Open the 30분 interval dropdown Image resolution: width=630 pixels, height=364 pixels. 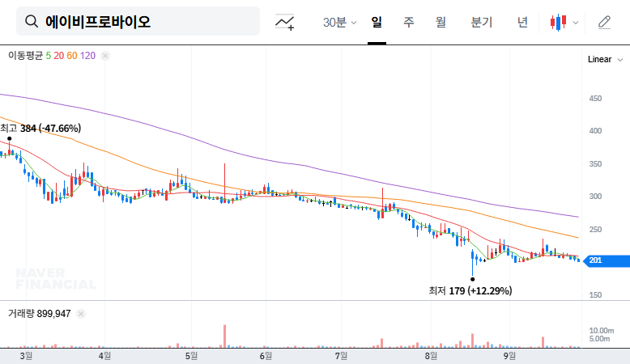pos(339,22)
